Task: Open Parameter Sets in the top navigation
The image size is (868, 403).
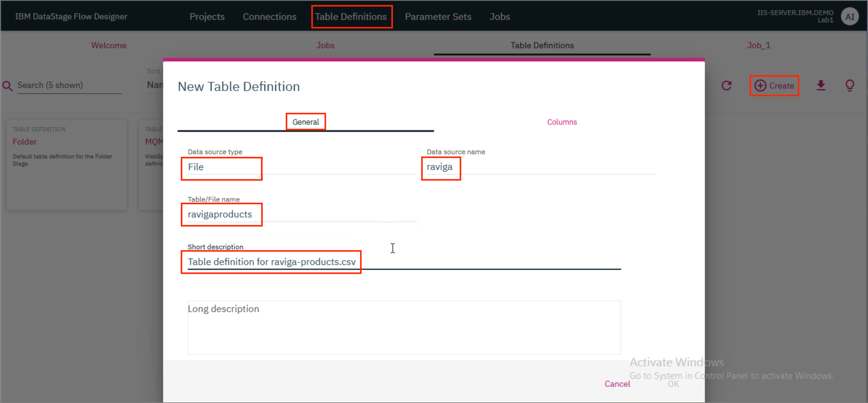Action: click(x=438, y=17)
